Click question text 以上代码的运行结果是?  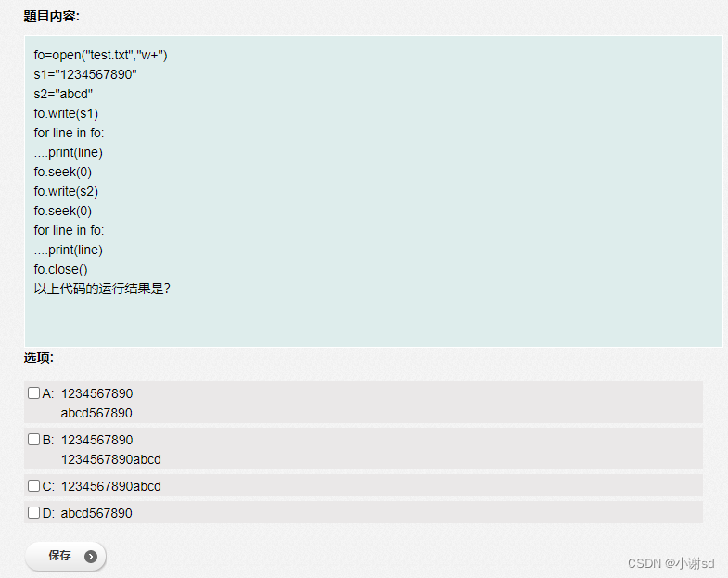(x=102, y=289)
